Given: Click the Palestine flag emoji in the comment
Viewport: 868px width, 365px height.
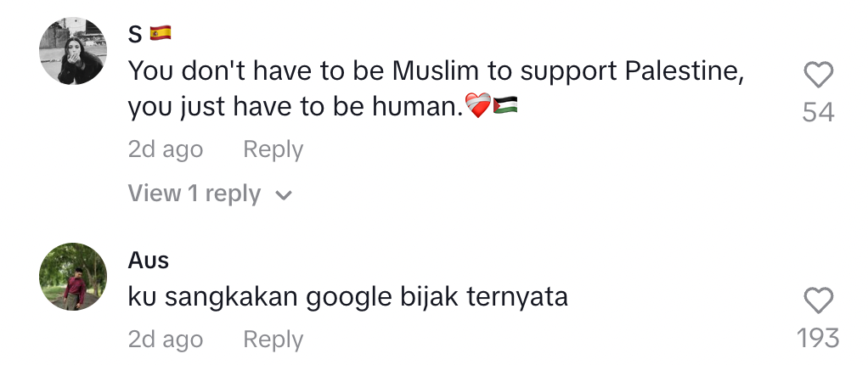Looking at the screenshot, I should pos(506,107).
